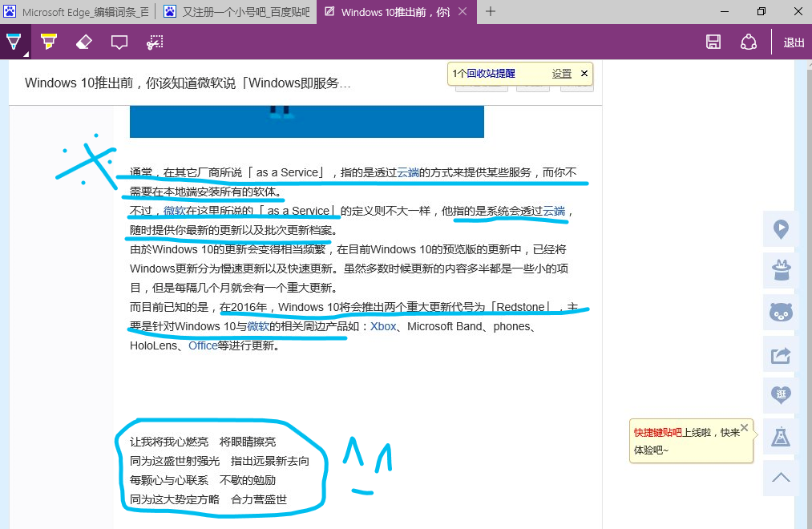
Task: Open the 快捷键贴吧 link in the tooltip
Action: click(x=657, y=433)
